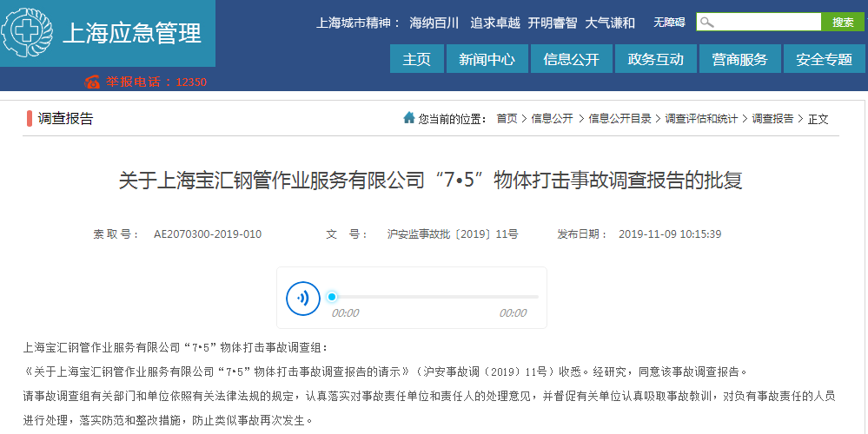Viewport: 868px width, 434px height.
Task: Click the 上海应急管理 site title
Action: tap(132, 33)
